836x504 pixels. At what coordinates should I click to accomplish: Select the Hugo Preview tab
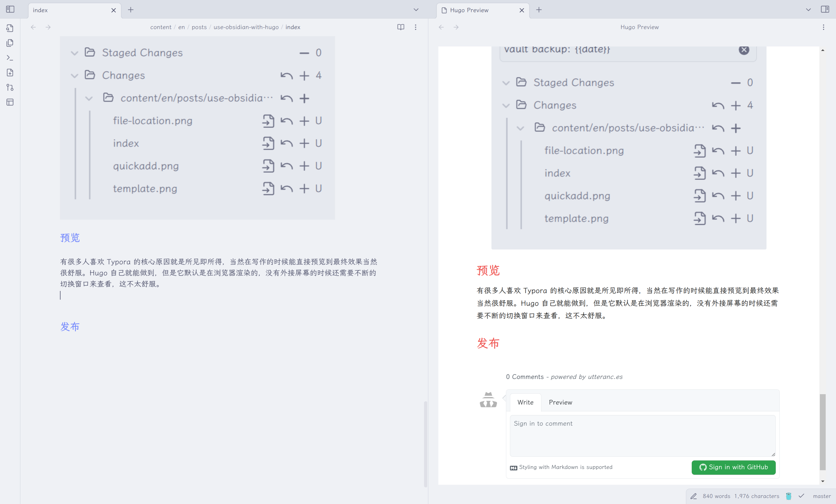469,10
